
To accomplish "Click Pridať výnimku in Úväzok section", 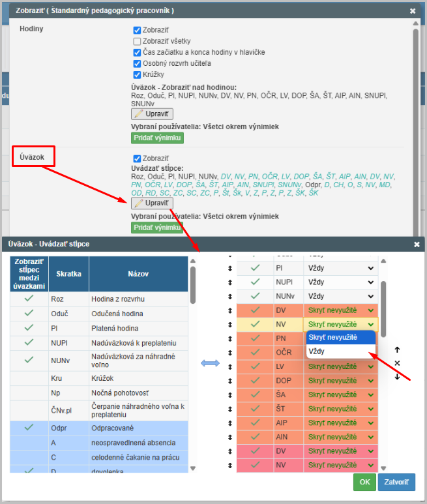I will point(157,228).
